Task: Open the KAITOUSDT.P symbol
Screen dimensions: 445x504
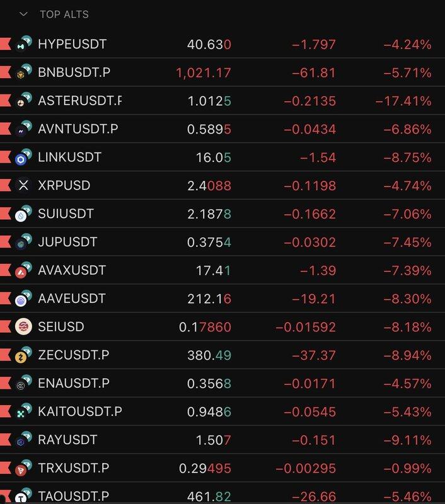Action: coord(79,411)
